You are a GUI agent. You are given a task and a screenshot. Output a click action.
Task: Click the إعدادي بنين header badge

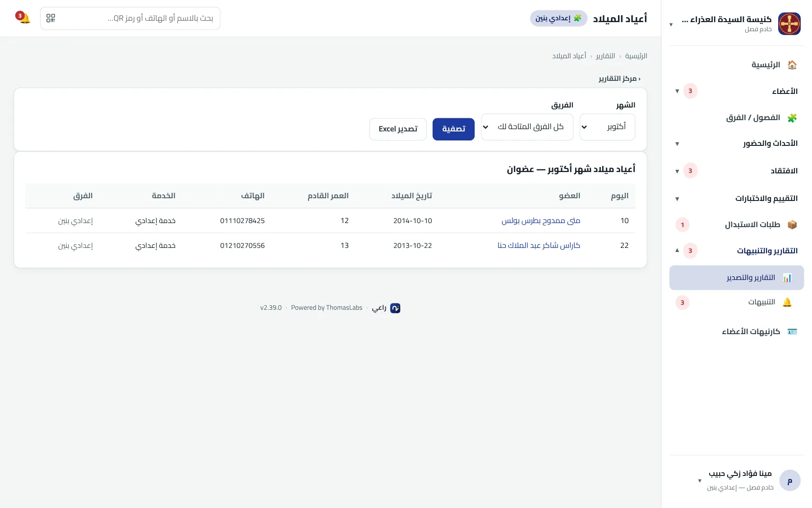(558, 19)
